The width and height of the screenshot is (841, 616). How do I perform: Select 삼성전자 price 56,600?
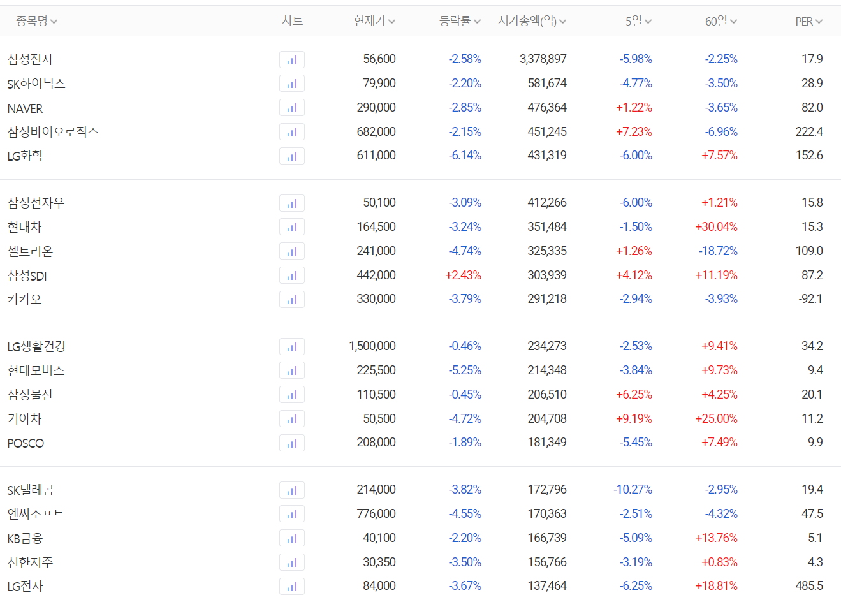point(379,59)
